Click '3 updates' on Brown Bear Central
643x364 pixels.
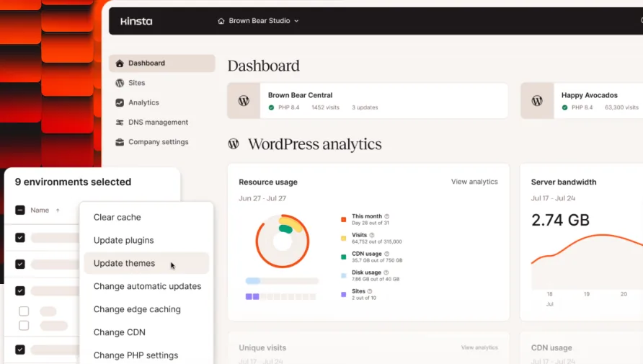coord(365,107)
